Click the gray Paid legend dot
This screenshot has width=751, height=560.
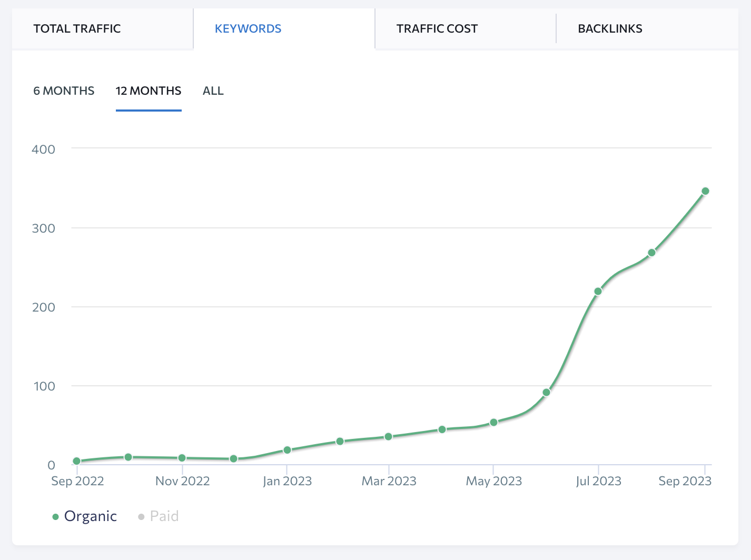[141, 517]
